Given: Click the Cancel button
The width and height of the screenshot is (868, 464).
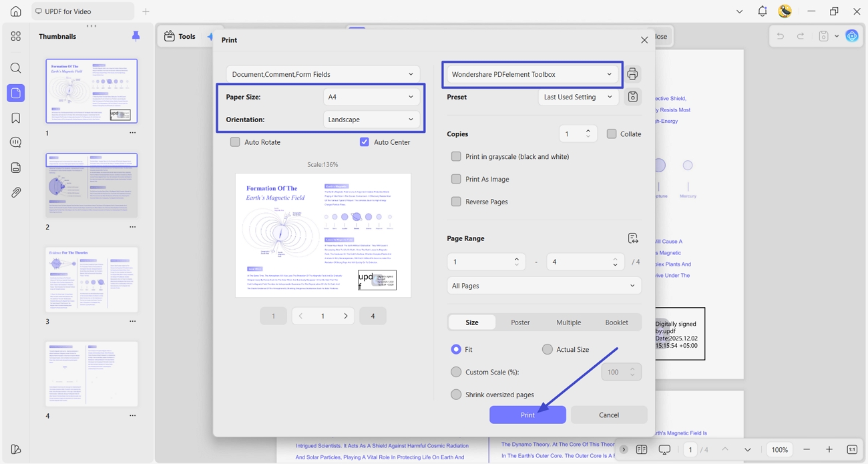Looking at the screenshot, I should pyautogui.click(x=609, y=415).
